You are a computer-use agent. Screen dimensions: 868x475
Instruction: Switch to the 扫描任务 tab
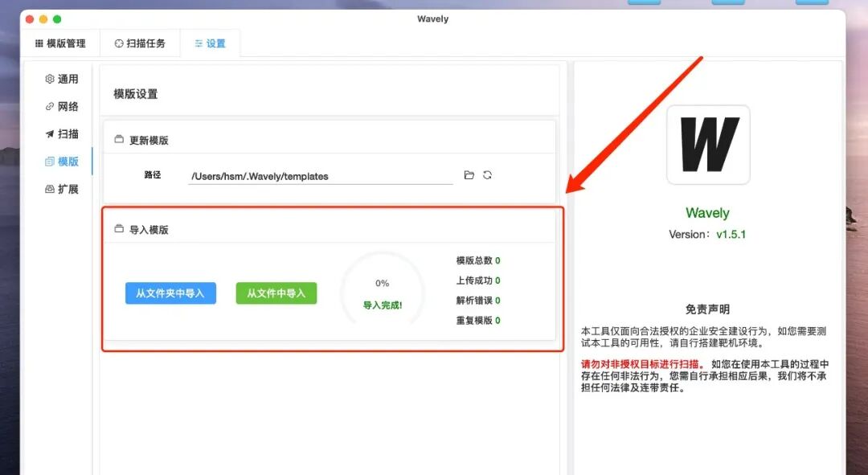[140, 43]
